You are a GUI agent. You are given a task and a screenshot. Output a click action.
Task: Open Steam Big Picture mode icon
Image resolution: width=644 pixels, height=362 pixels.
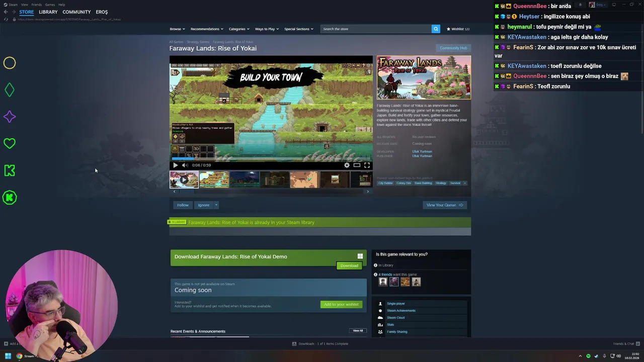coord(614,5)
